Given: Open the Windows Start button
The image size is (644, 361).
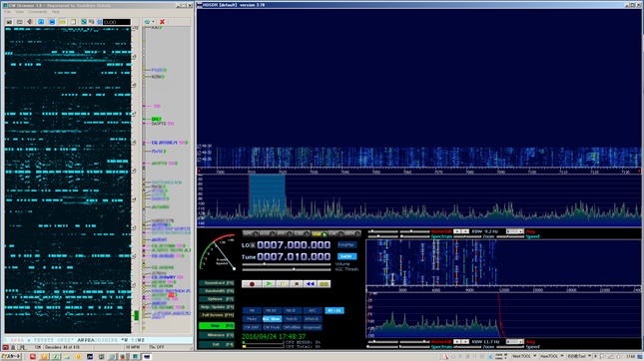Looking at the screenshot, I should pos(11,356).
